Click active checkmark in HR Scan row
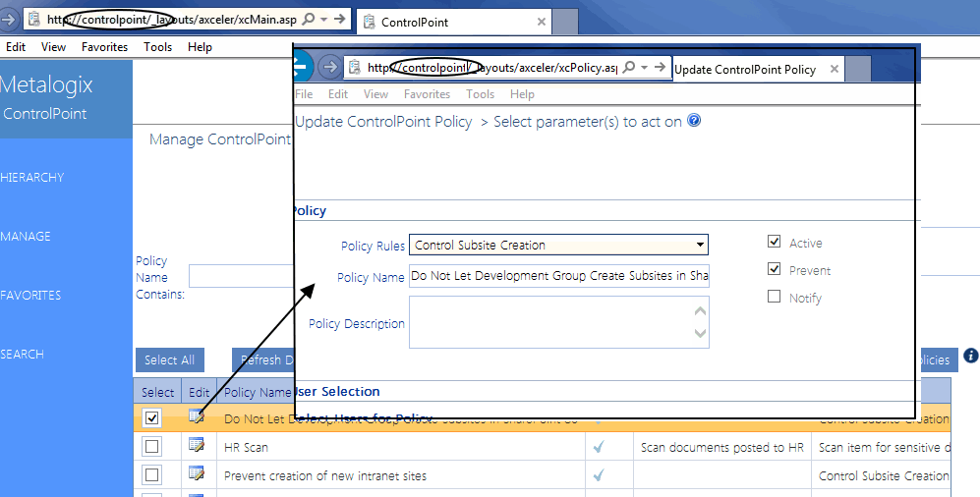The image size is (980, 497). click(x=599, y=447)
